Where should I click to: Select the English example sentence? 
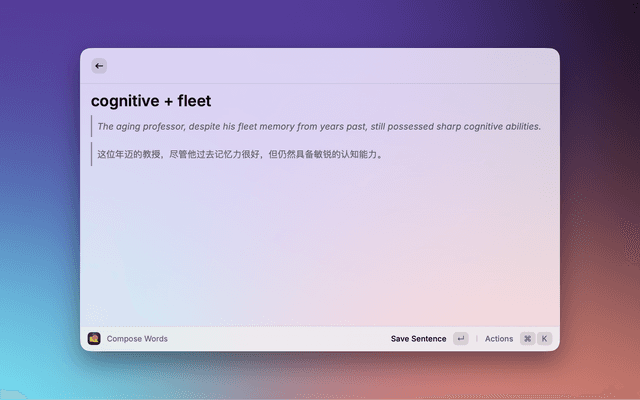tap(318, 127)
